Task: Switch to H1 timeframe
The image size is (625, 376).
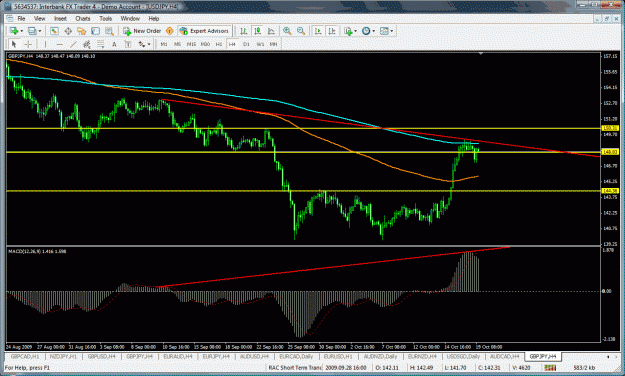Action: pos(219,44)
